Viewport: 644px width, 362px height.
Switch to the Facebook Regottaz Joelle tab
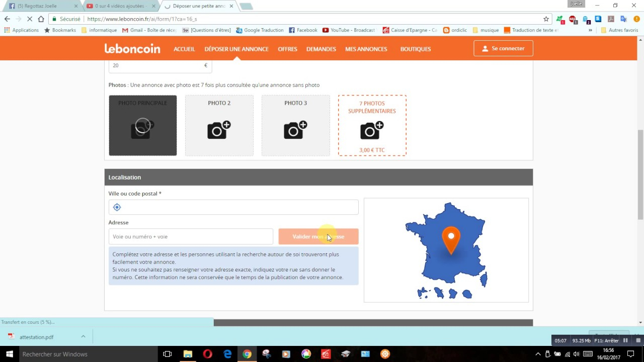(x=40, y=6)
